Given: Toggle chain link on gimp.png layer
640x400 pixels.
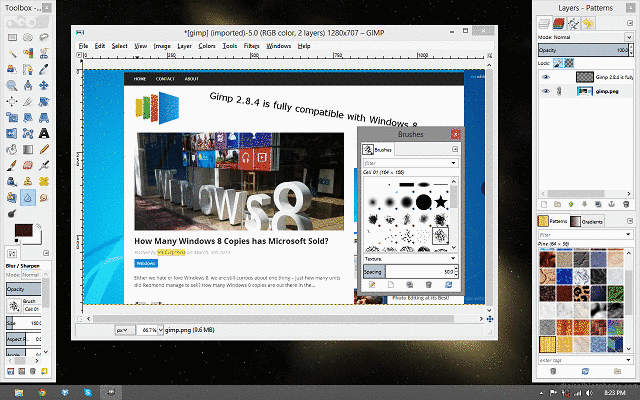Looking at the screenshot, I should click(559, 91).
